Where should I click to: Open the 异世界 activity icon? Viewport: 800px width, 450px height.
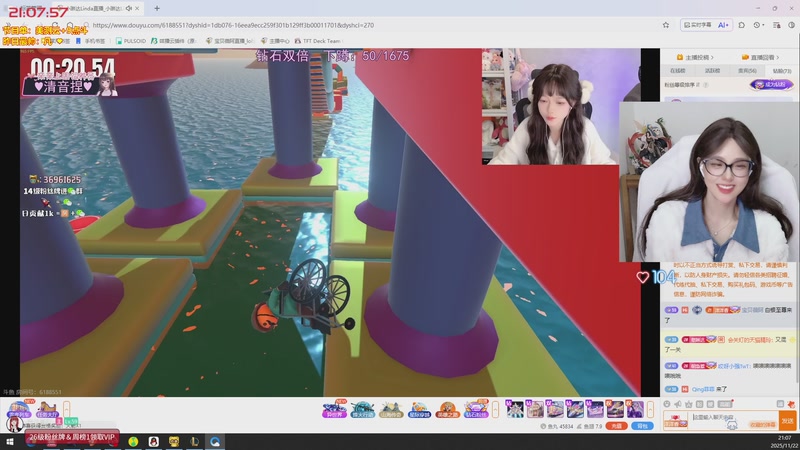[x=334, y=410]
